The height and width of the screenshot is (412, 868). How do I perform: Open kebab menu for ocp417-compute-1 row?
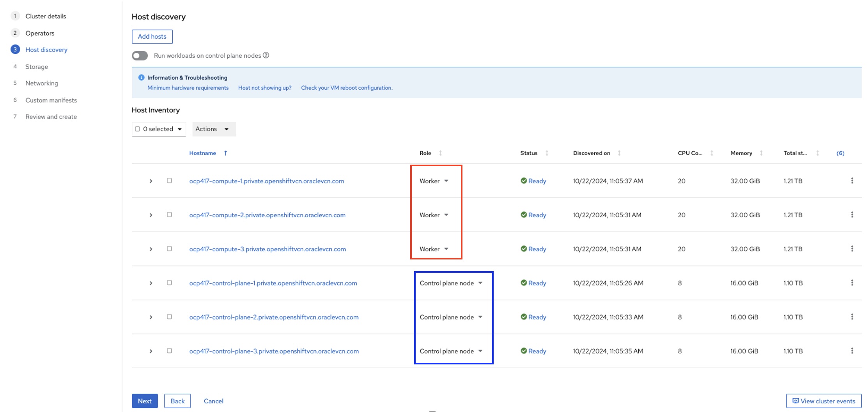pyautogui.click(x=852, y=181)
